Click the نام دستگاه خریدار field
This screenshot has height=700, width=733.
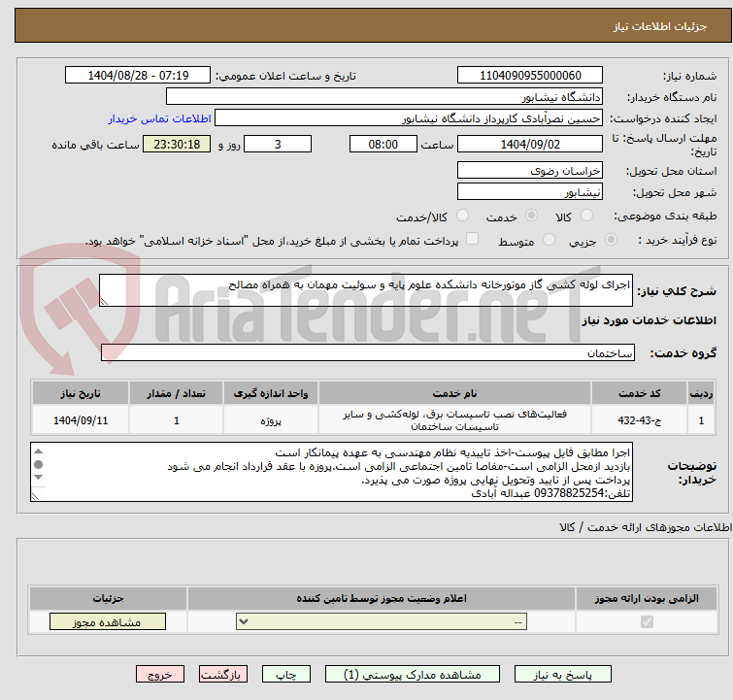click(x=384, y=97)
